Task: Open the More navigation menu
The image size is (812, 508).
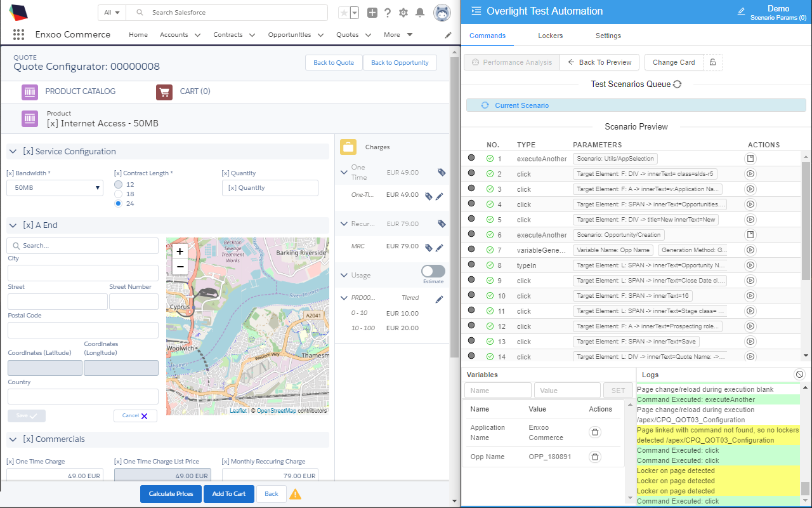Action: click(x=398, y=35)
